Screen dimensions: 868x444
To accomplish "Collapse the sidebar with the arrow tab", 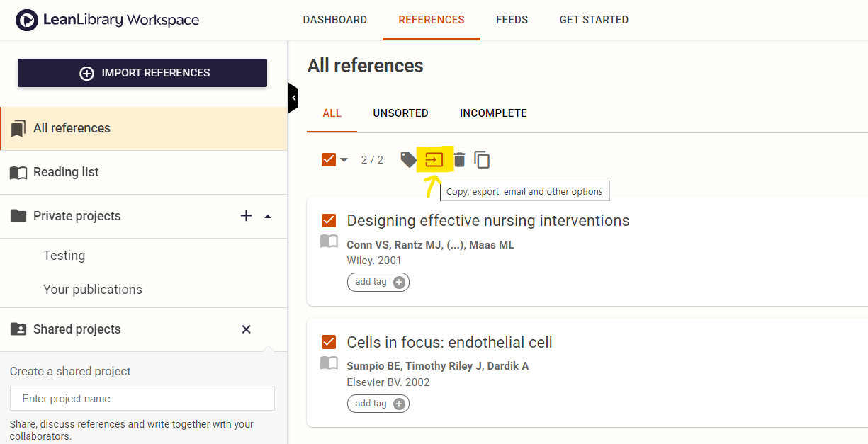I will click(293, 97).
